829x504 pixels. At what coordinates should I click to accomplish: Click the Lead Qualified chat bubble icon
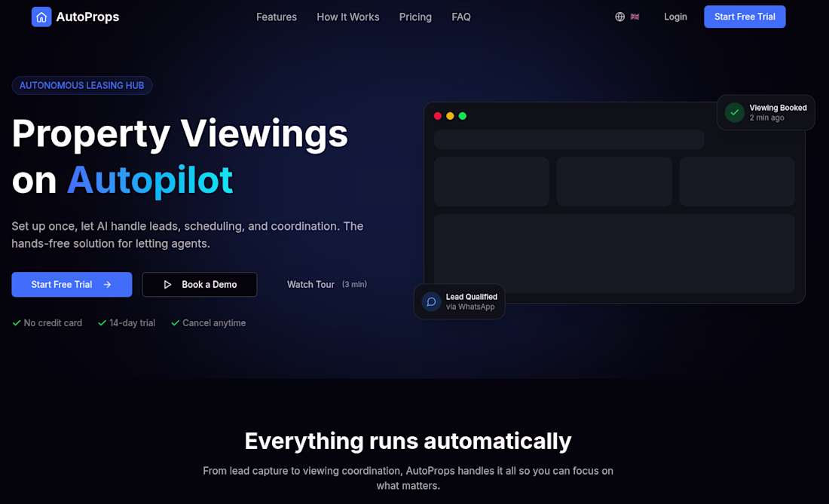coord(431,301)
